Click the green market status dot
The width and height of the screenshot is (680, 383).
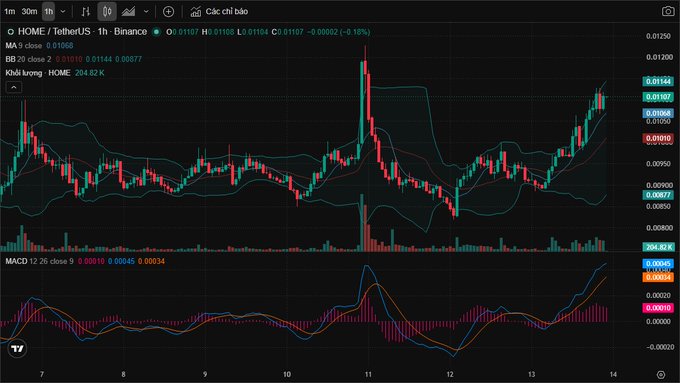157,32
